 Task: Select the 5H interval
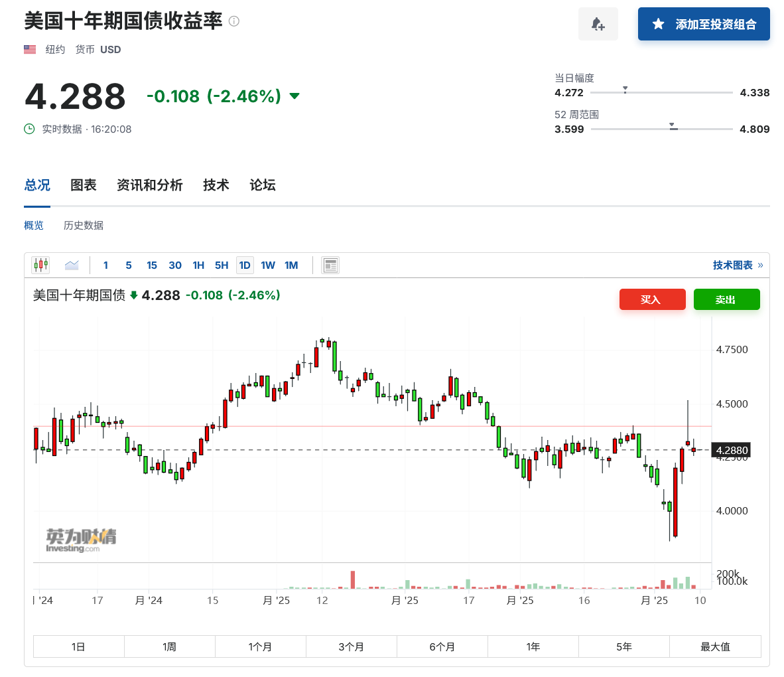[222, 265]
